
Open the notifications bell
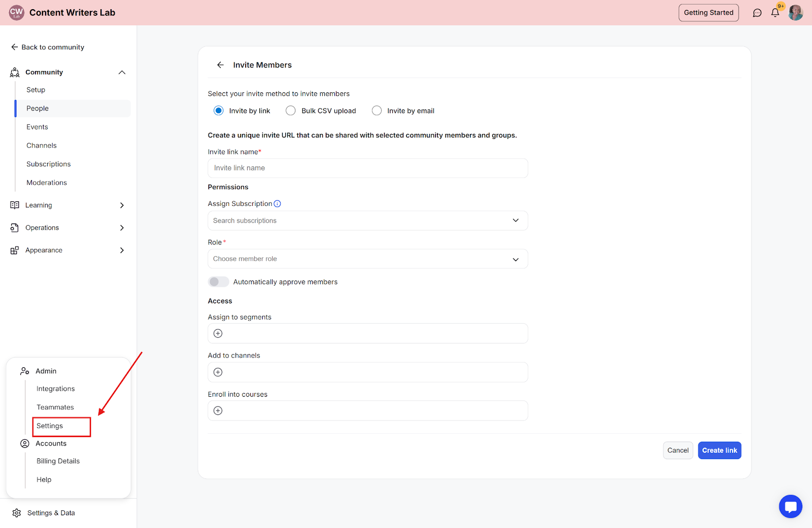coord(775,13)
